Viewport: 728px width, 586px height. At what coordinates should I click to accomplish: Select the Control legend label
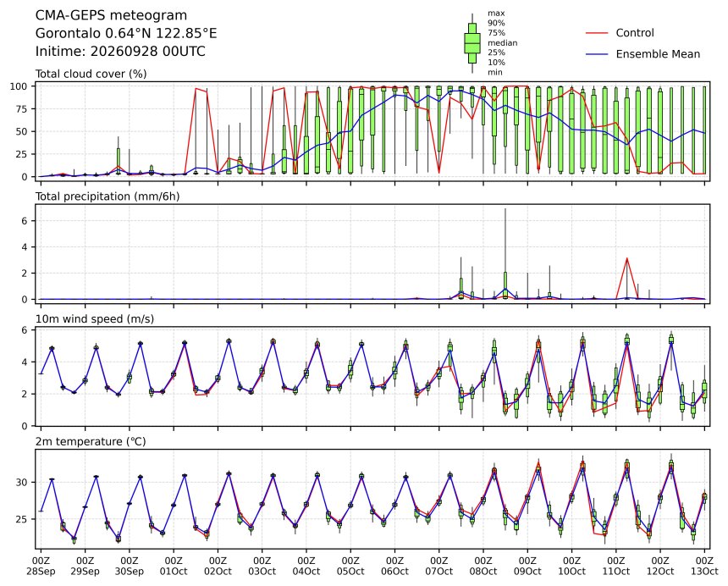coord(635,33)
